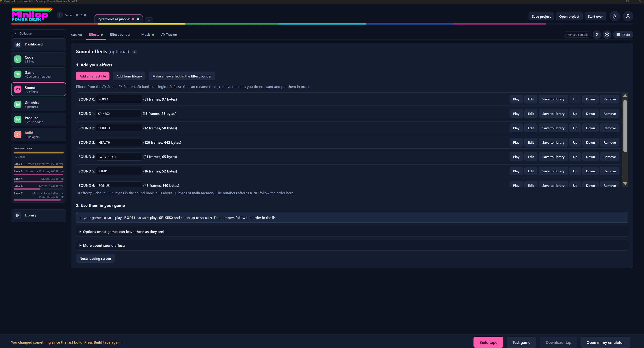Open the Dashboard sidebar icon
The image size is (644, 348).
coord(18,44)
